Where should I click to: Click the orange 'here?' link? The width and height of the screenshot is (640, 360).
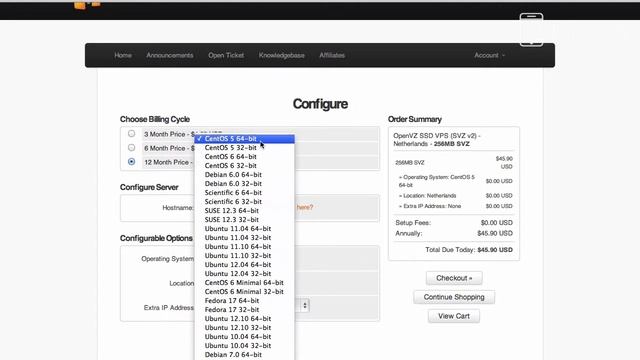pyautogui.click(x=304, y=207)
